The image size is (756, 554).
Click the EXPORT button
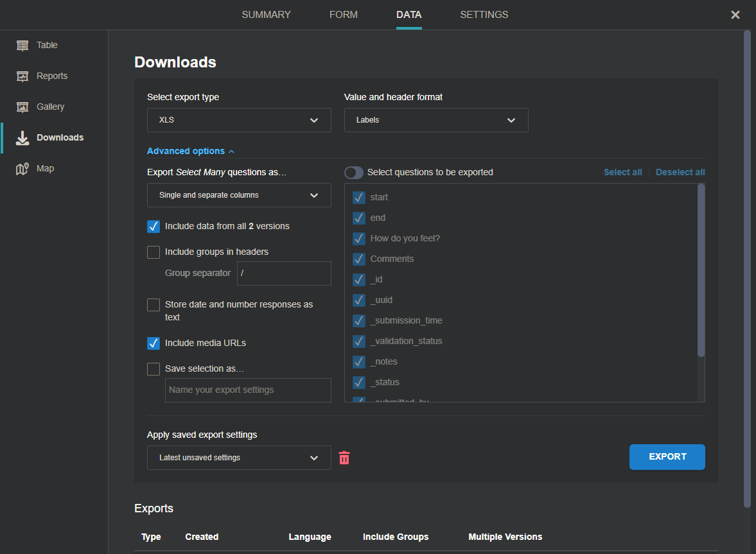(667, 456)
